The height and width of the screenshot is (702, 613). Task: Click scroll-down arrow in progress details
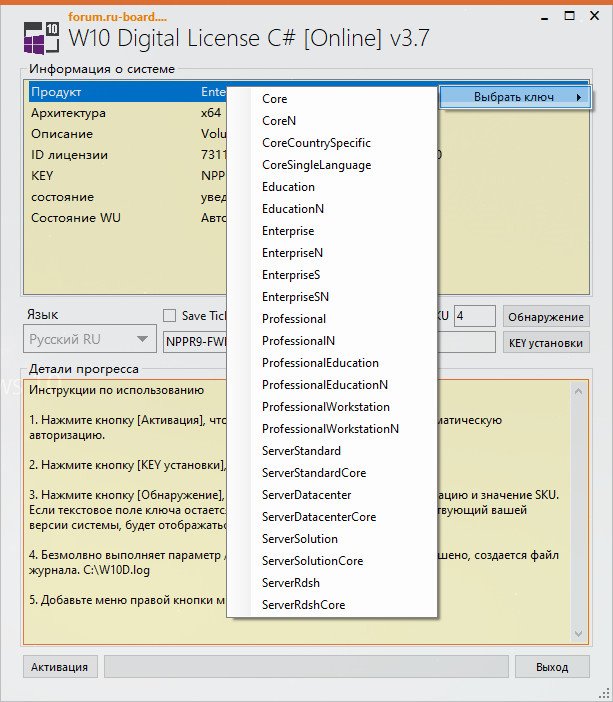point(578,633)
